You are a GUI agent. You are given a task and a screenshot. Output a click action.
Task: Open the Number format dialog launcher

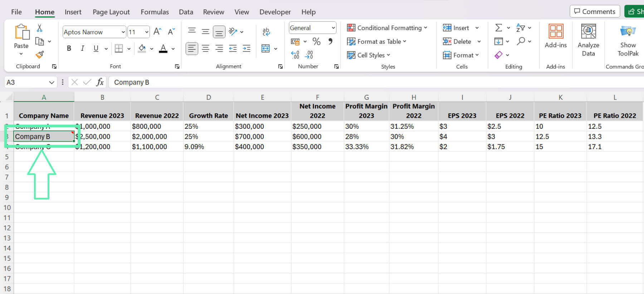[336, 67]
